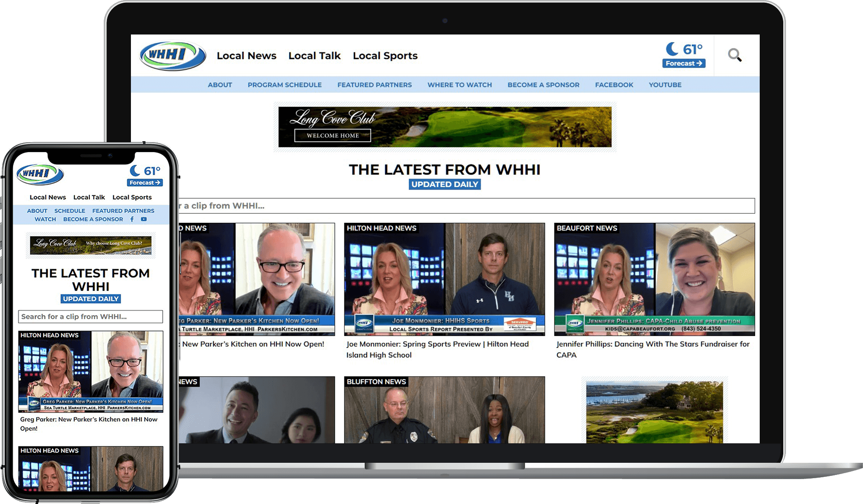Tap FEATURED PARTNERS in phone submenu

[123, 211]
